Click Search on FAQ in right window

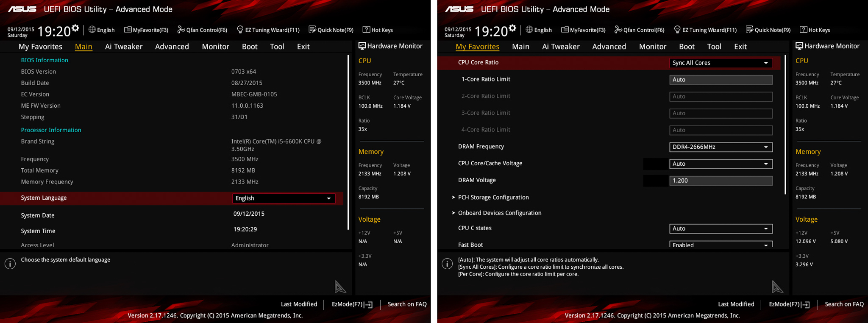click(x=844, y=304)
